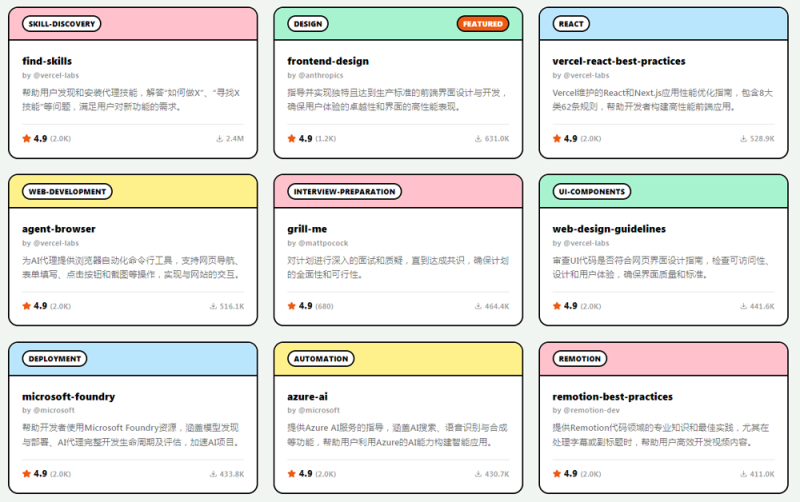Open the agent-browser skill title
The height and width of the screenshot is (502, 800).
point(59,229)
